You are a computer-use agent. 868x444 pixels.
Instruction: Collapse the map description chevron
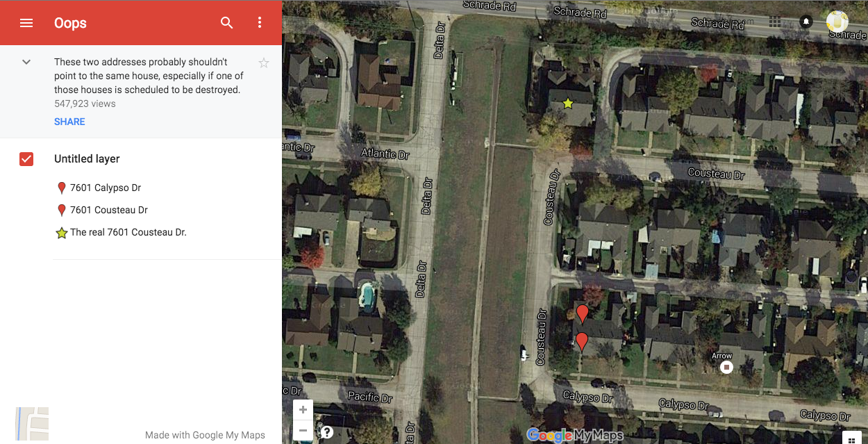(x=26, y=62)
